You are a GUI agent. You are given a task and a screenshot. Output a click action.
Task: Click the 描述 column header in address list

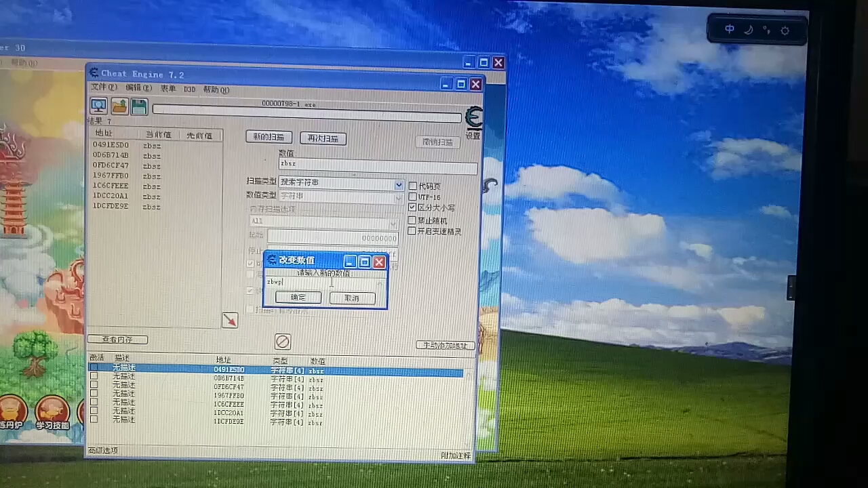[x=122, y=358]
